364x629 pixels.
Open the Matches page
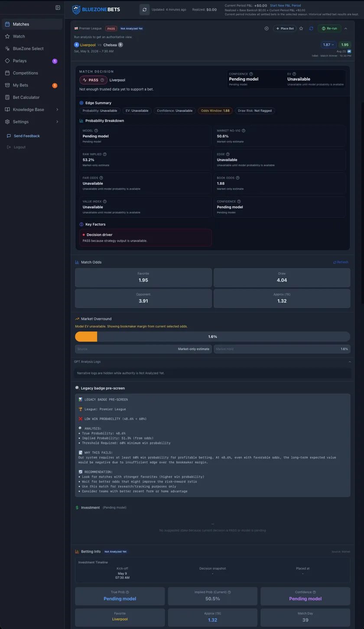[32, 24]
